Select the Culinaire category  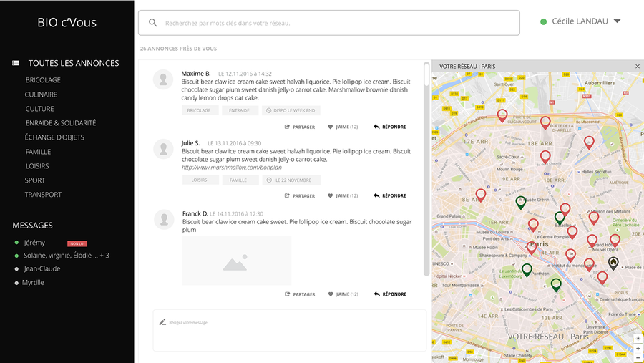tap(41, 95)
